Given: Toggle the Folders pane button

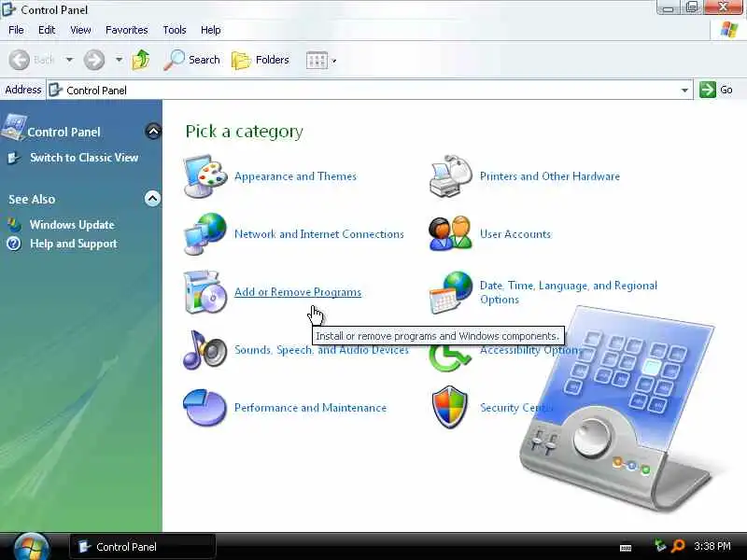Looking at the screenshot, I should coord(261,60).
